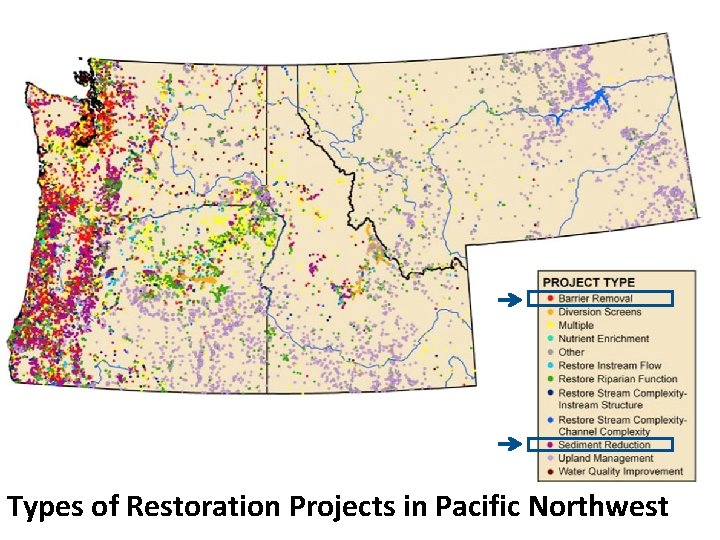Click the cyan Restore Instream Flow dot
720x540 pixels.
coord(551,366)
